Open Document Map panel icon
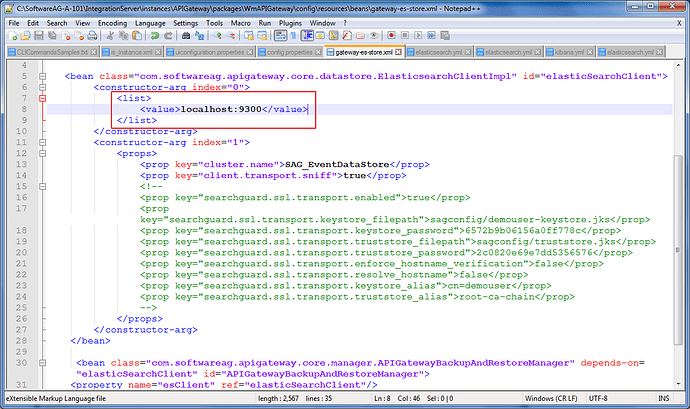 [334, 36]
